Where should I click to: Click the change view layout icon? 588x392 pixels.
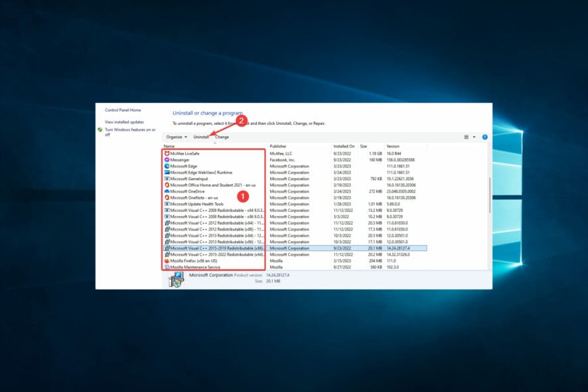point(467,137)
